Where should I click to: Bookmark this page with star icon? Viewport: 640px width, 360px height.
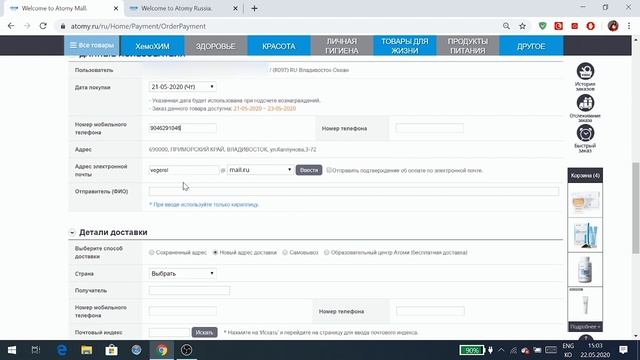[x=522, y=26]
